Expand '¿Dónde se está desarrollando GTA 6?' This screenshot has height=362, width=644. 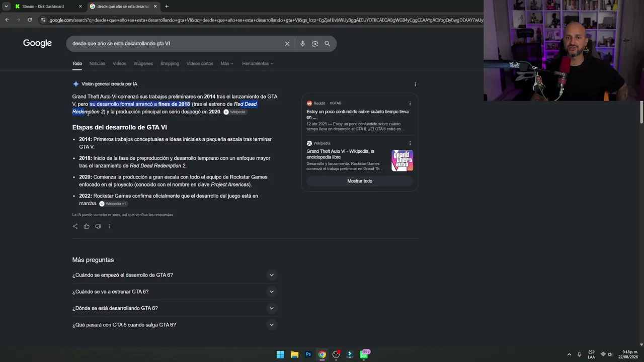(174, 308)
